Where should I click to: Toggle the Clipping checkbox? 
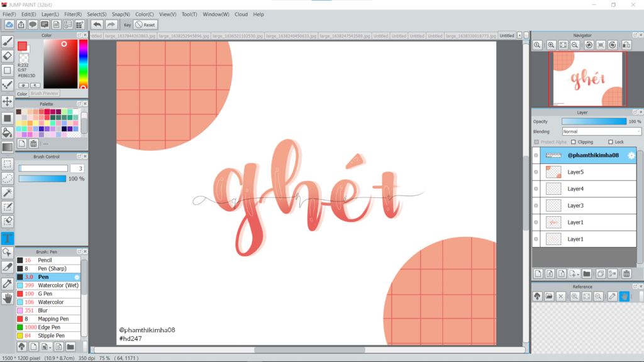pos(574,142)
